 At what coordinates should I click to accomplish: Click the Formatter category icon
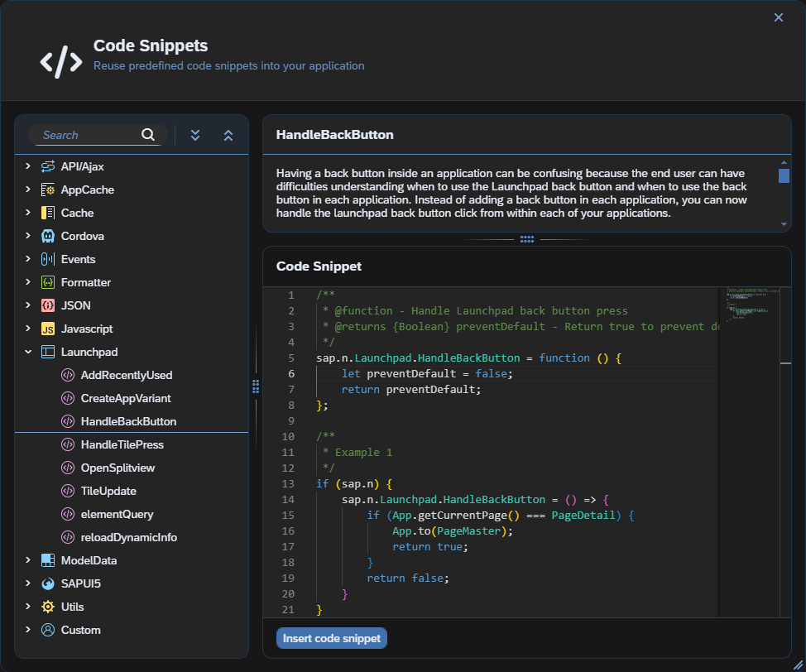coord(48,282)
